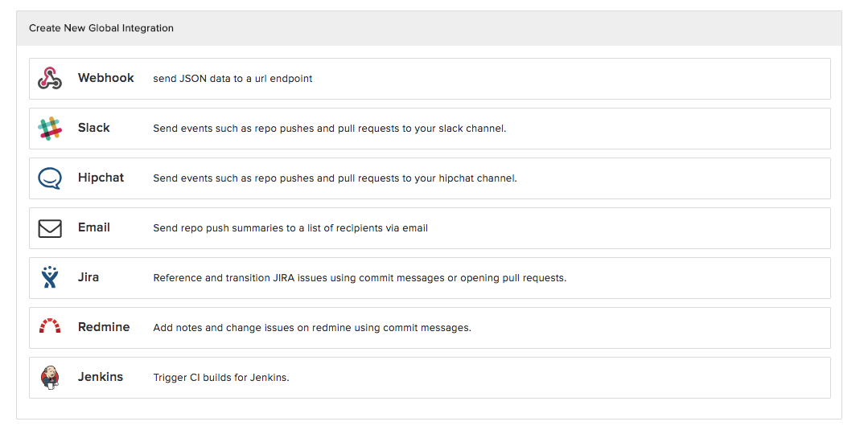
Task: Click the red Redmine arch icon
Action: coord(50,327)
